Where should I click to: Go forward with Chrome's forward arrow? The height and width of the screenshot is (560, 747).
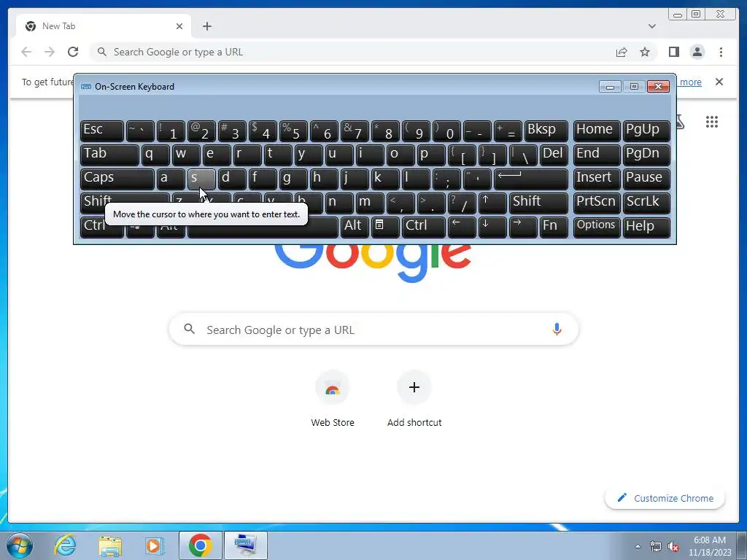pos(50,52)
